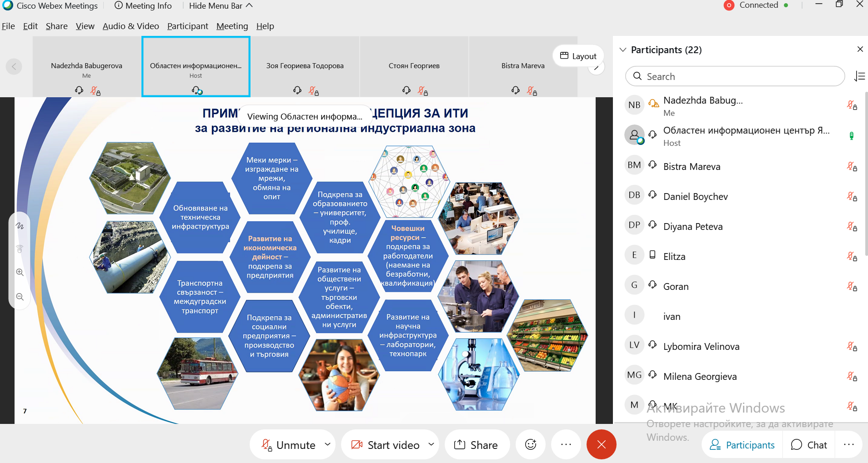
Task: Open the Help menu
Action: point(265,26)
